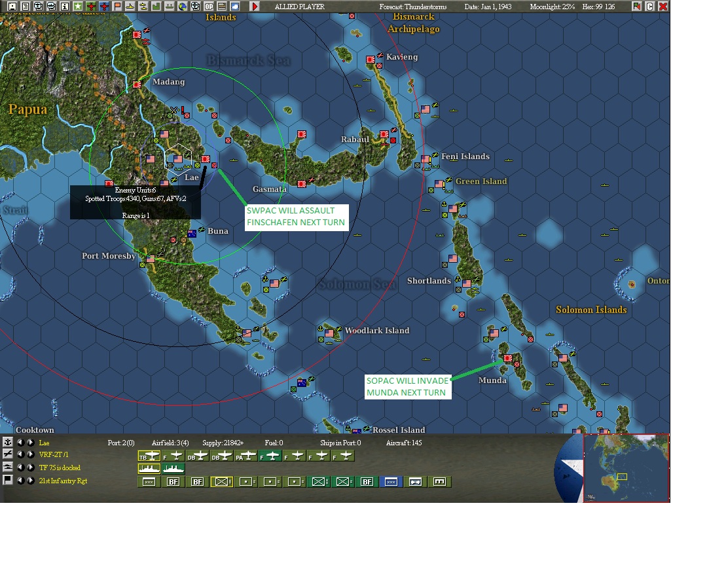Click the anchor base icon beside Lae
This screenshot has height=588, width=709.
pos(7,443)
